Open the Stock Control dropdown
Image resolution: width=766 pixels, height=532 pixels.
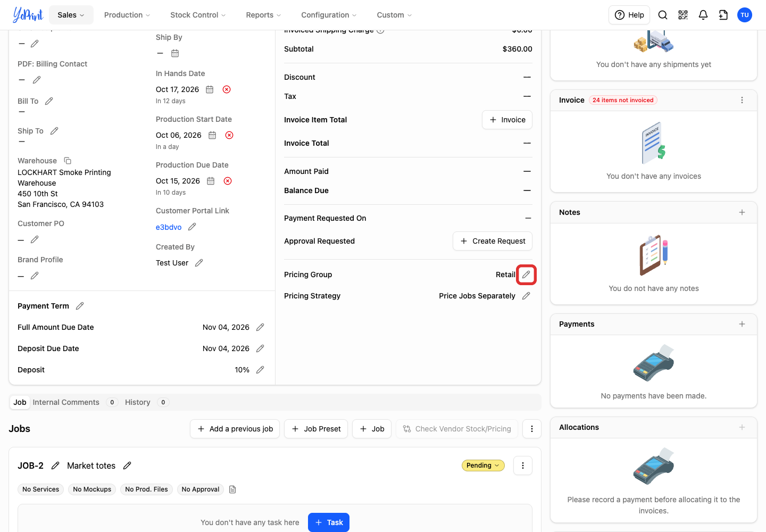click(198, 15)
